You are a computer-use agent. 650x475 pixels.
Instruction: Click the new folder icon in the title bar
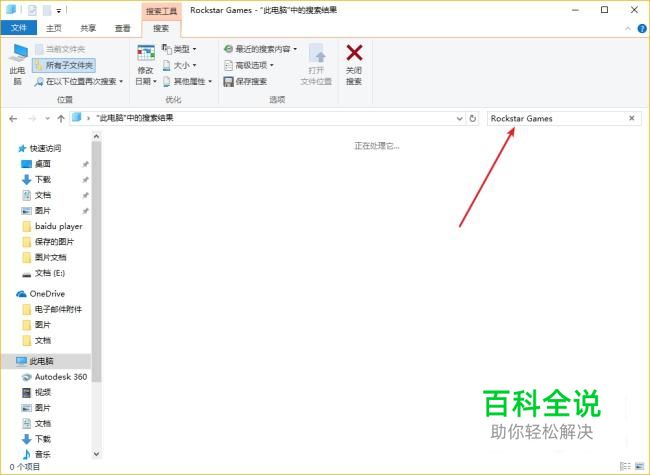click(x=47, y=10)
